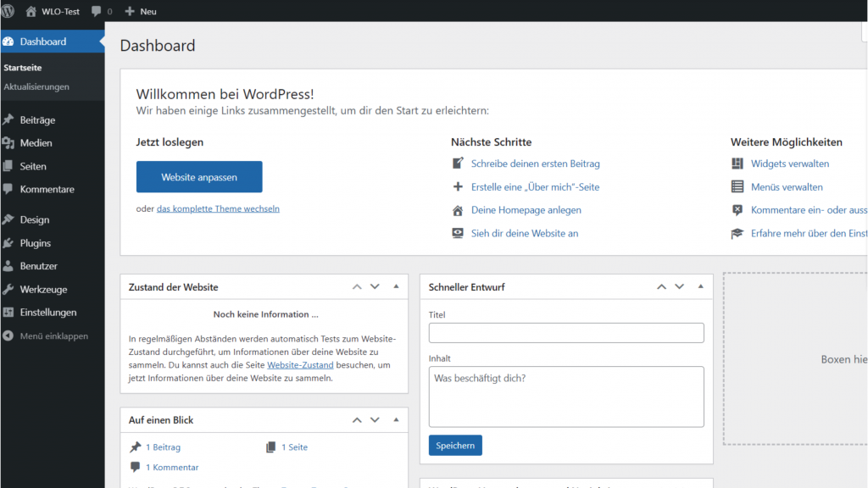The image size is (868, 488).
Task: Collapse the Zustand der Website box
Action: (x=396, y=287)
